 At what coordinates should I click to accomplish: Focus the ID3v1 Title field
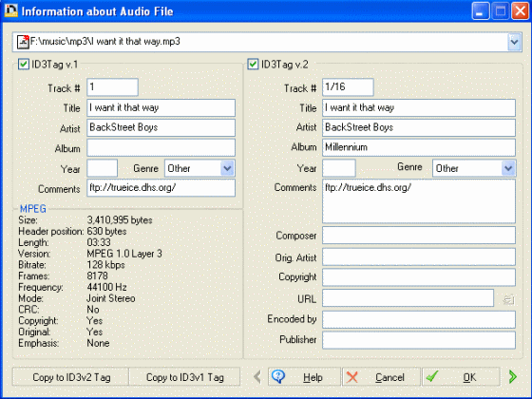click(161, 108)
